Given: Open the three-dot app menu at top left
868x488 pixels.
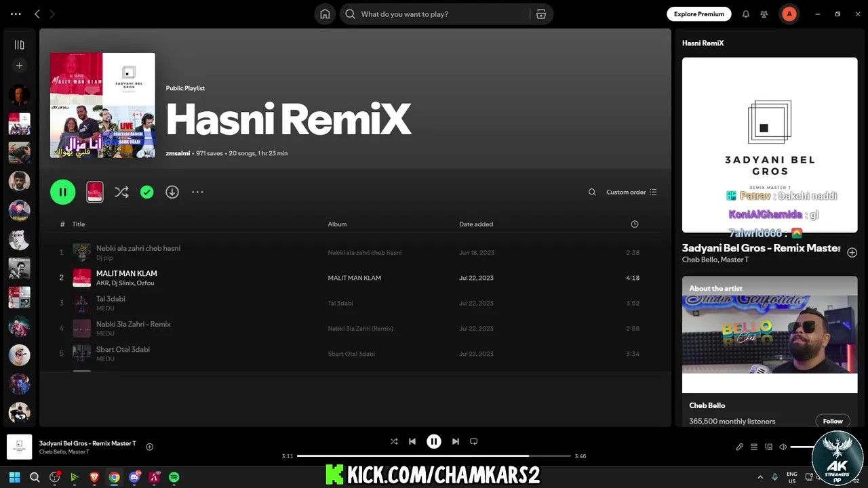Looking at the screenshot, I should tap(16, 14).
